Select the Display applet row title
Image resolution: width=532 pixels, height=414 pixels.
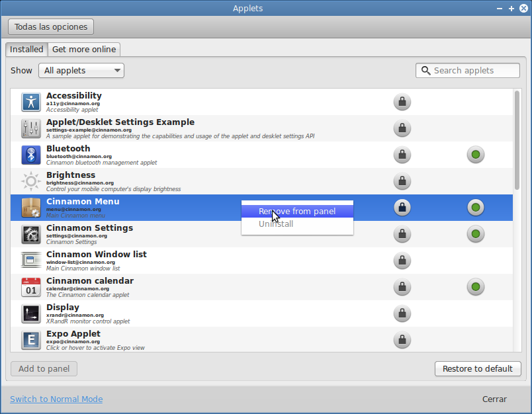63,308
